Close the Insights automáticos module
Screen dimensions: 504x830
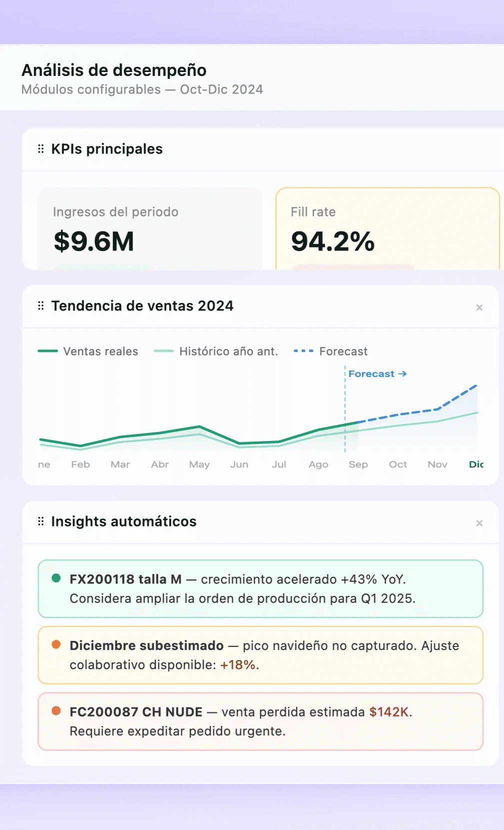[480, 523]
